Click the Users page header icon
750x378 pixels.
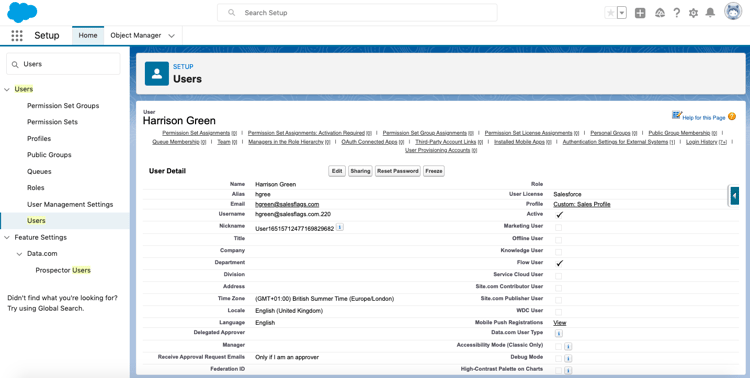pyautogui.click(x=157, y=74)
